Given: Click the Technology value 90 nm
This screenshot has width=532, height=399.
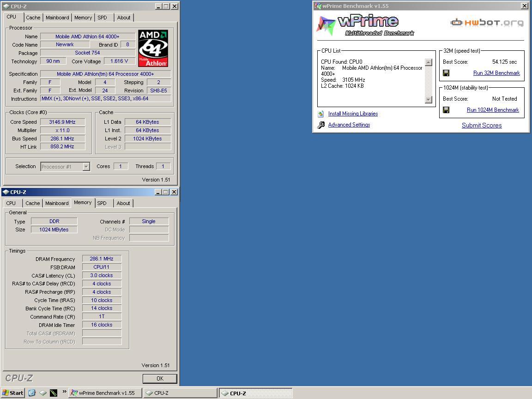Looking at the screenshot, I should click(53, 61).
